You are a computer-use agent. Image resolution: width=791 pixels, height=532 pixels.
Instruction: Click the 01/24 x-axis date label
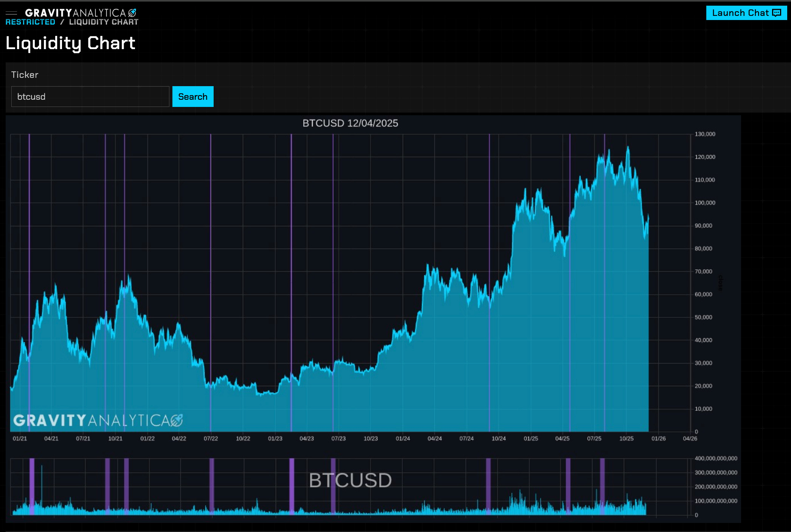pyautogui.click(x=403, y=439)
